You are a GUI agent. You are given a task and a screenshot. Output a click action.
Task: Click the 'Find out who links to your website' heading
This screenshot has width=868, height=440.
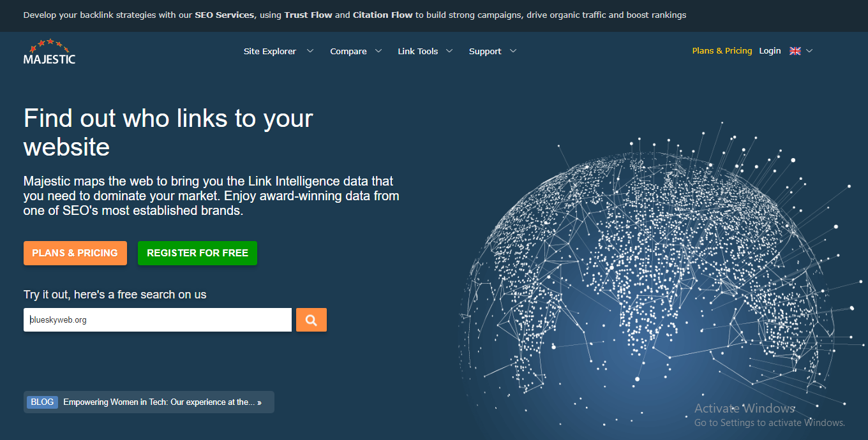[168, 133]
